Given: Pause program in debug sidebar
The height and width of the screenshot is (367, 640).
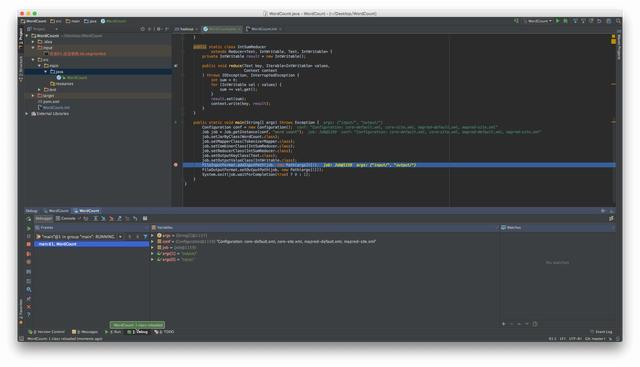Looking at the screenshot, I should click(x=29, y=236).
